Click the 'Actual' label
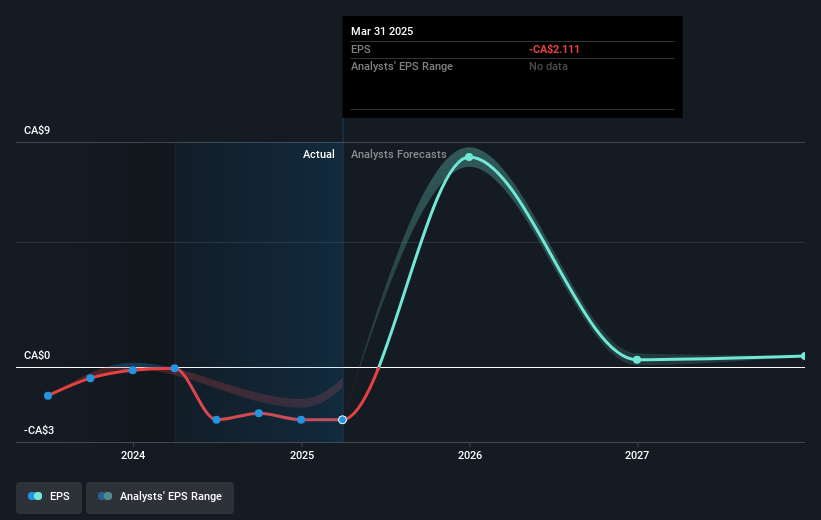The width and height of the screenshot is (821, 520). point(318,154)
